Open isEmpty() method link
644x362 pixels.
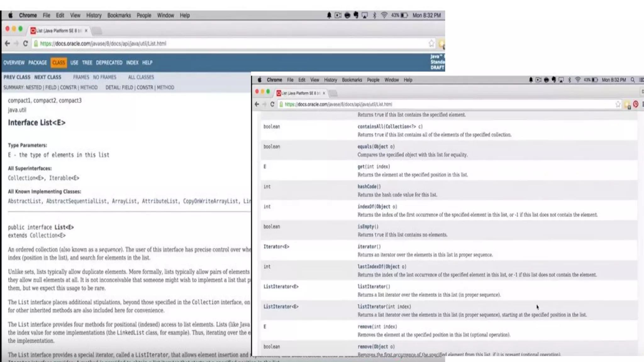pos(368,227)
